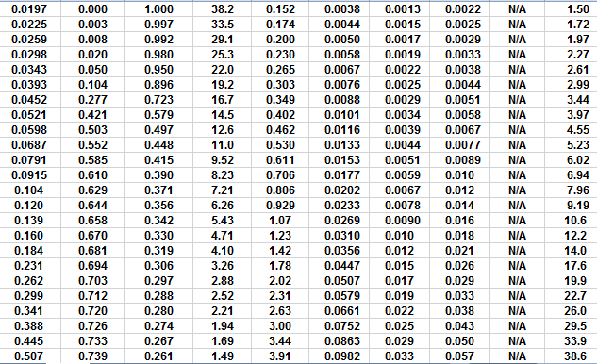The image size is (597, 364).
Task: Select the cell containing 3.00
Action: pyautogui.click(x=280, y=326)
